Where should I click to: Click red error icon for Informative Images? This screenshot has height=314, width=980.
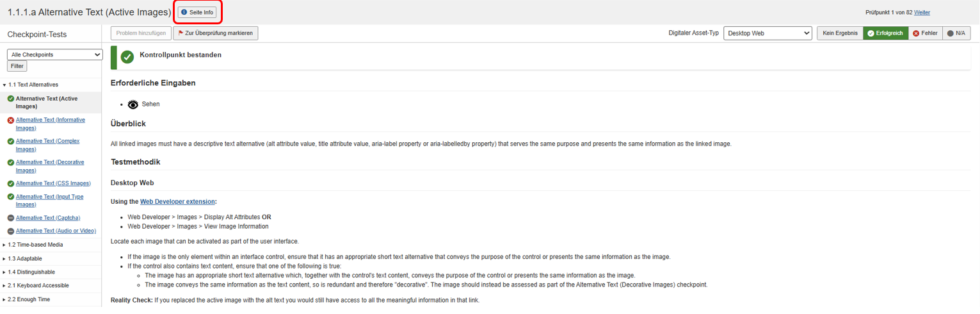click(x=11, y=120)
